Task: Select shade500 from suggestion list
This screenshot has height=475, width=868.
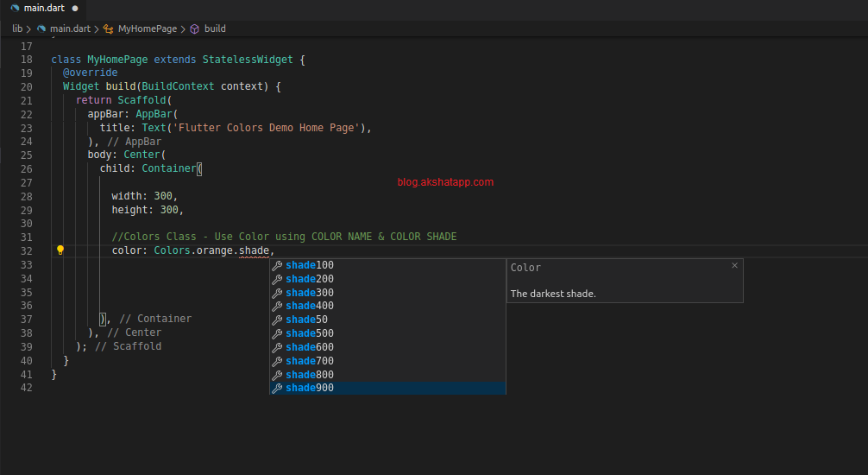Action: 310,333
